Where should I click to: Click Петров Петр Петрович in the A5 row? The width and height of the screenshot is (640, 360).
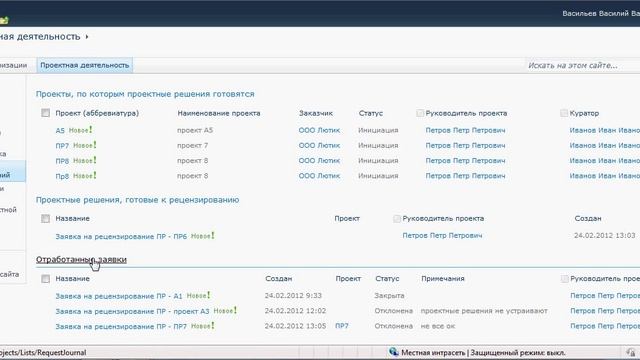point(465,130)
